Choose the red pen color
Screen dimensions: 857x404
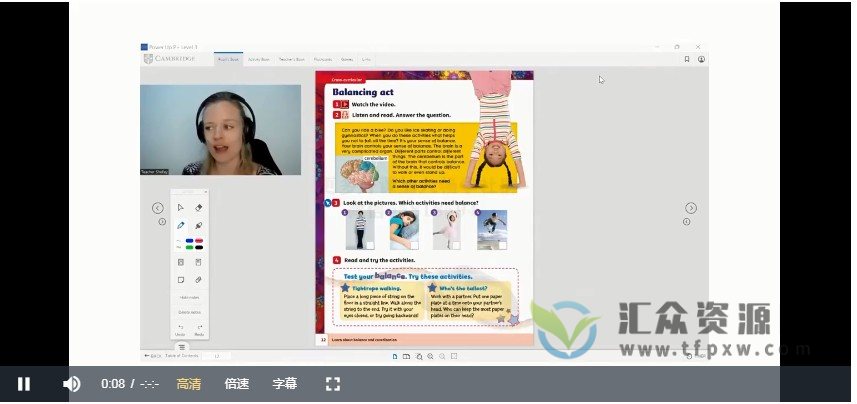tap(199, 241)
